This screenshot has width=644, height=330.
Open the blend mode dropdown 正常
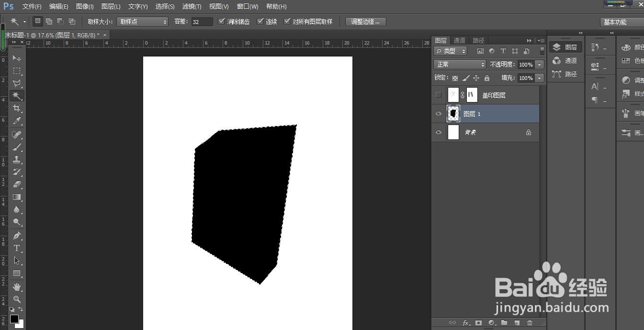click(460, 64)
